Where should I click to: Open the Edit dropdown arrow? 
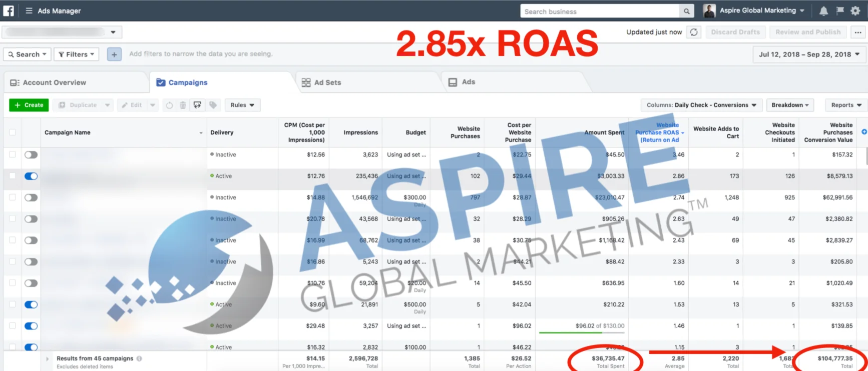click(x=153, y=105)
